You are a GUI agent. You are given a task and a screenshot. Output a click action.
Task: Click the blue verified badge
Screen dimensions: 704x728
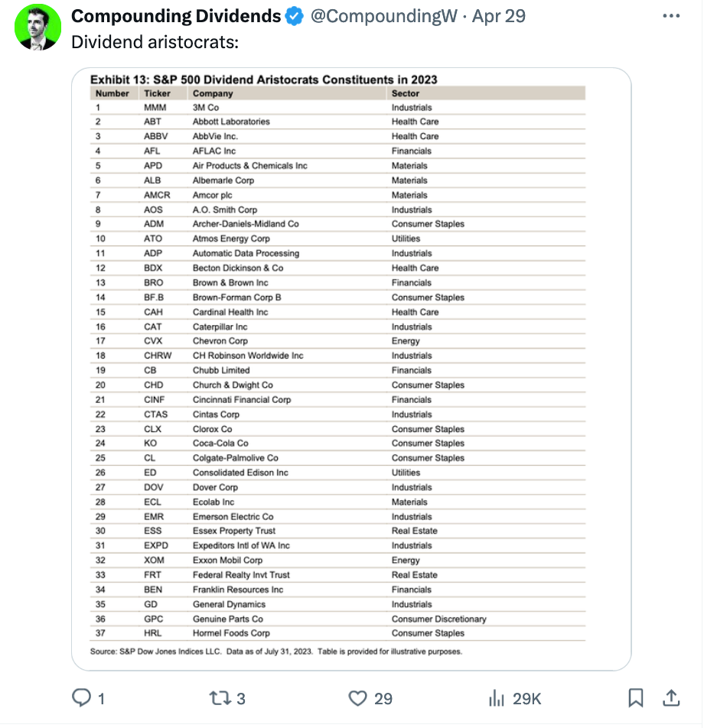point(295,16)
